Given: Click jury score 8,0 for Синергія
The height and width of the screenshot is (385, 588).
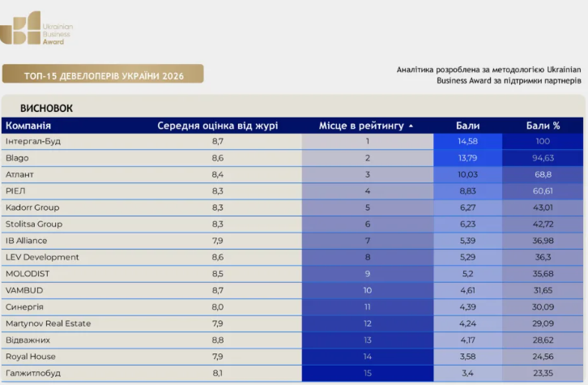Looking at the screenshot, I should (218, 307).
